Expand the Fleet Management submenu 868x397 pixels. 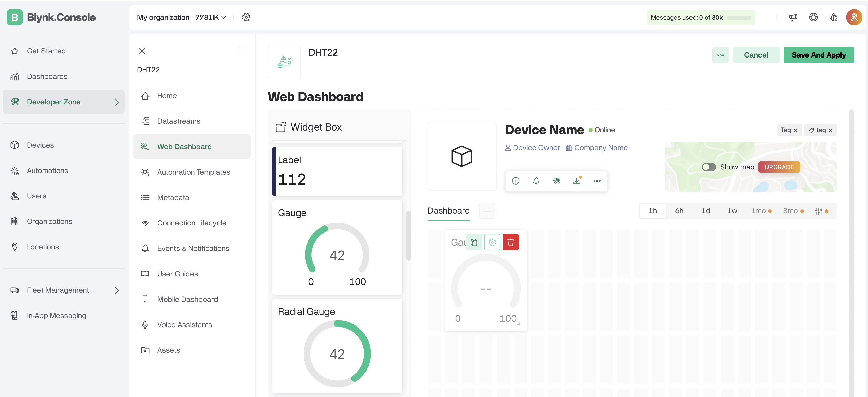coord(117,290)
